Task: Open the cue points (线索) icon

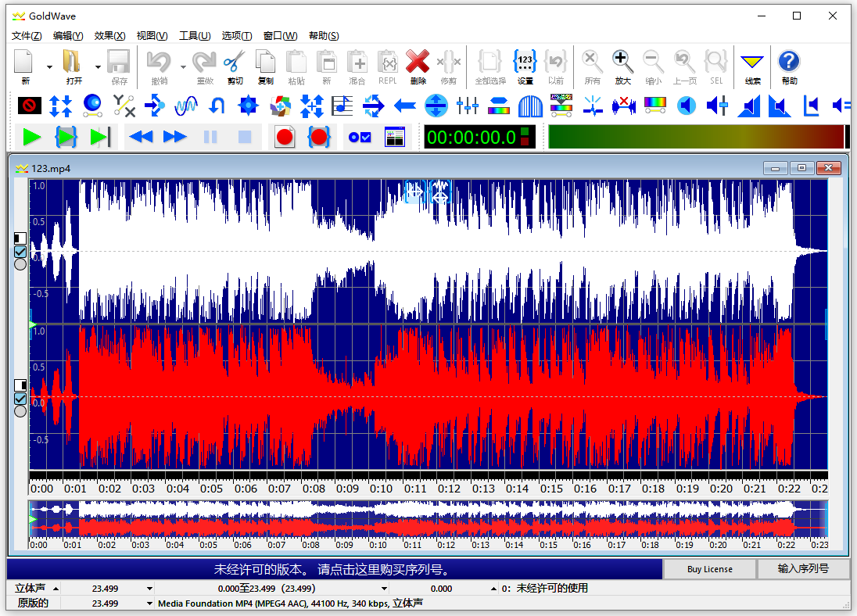Action: click(x=752, y=66)
